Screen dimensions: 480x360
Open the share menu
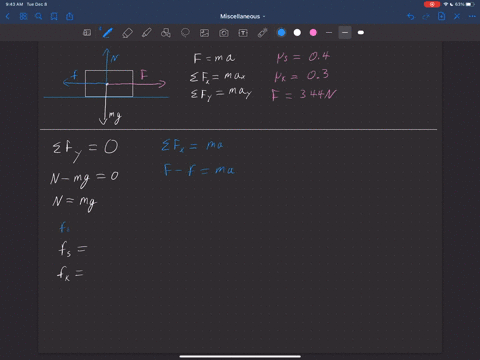point(70,16)
